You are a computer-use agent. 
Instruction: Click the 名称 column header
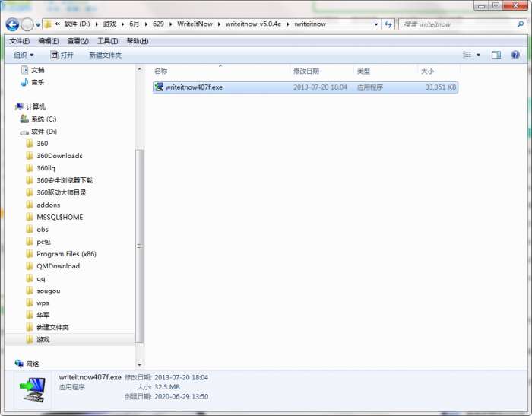(x=161, y=71)
